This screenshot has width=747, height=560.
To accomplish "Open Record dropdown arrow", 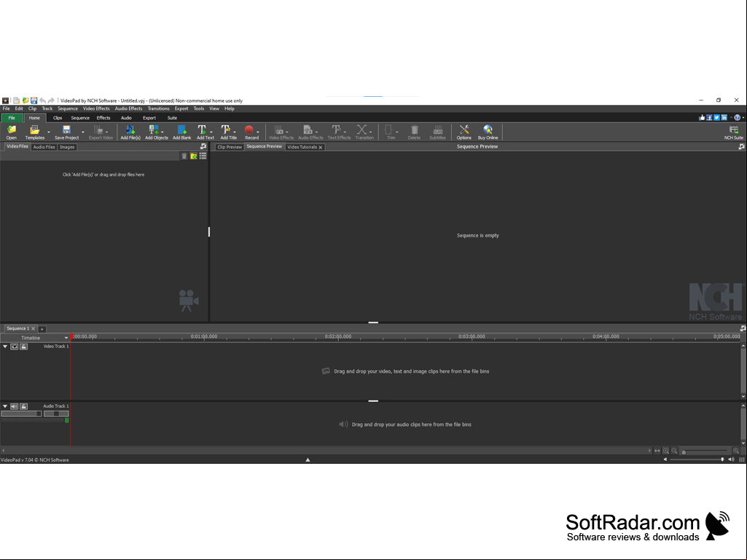I will tap(258, 132).
